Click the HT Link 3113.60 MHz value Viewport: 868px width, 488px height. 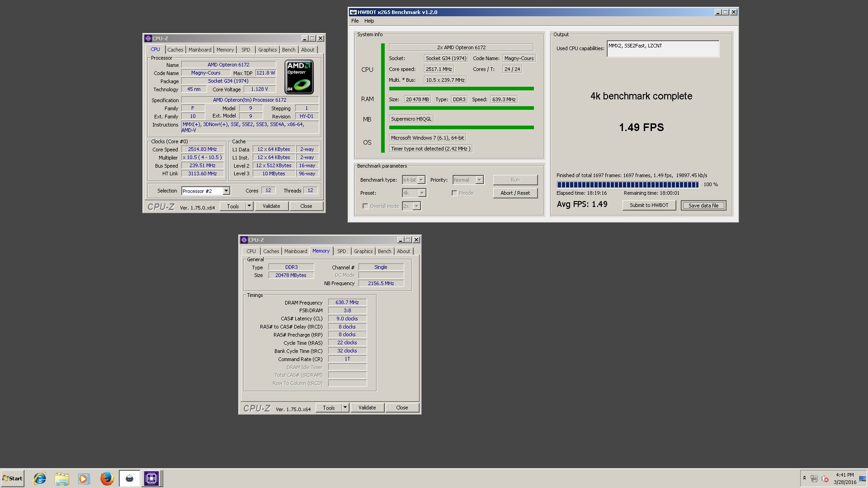tap(203, 174)
